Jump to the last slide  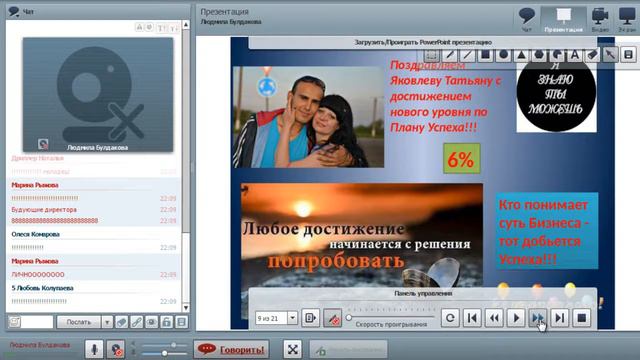coord(560,318)
